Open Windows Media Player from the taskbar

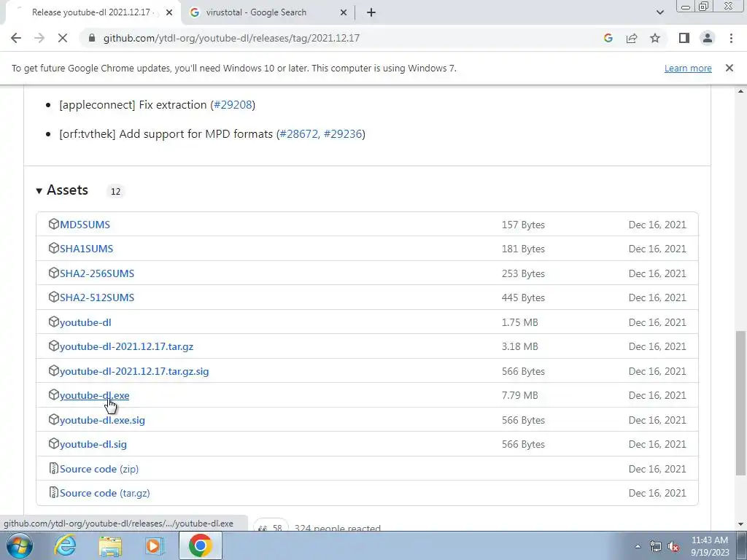pos(154,545)
